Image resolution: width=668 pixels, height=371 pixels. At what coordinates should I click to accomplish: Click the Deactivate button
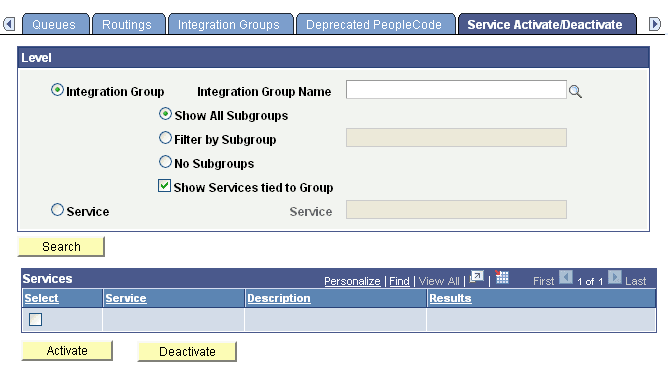point(187,351)
